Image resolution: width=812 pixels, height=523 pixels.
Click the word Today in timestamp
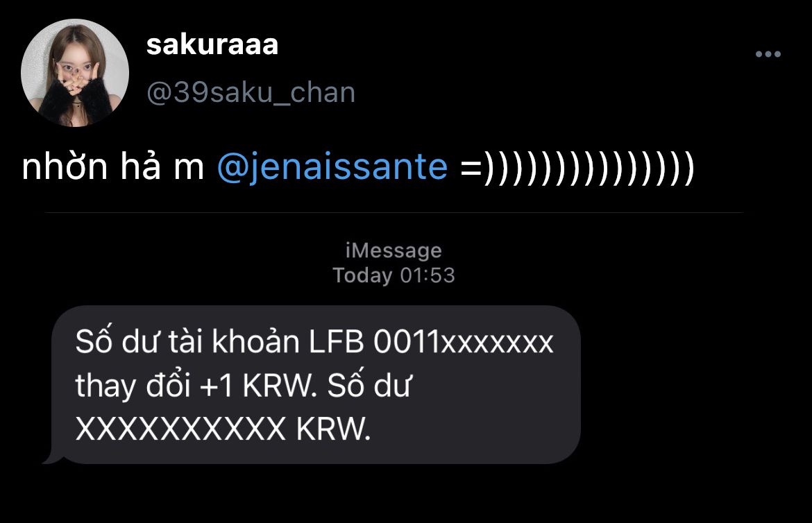click(x=362, y=275)
